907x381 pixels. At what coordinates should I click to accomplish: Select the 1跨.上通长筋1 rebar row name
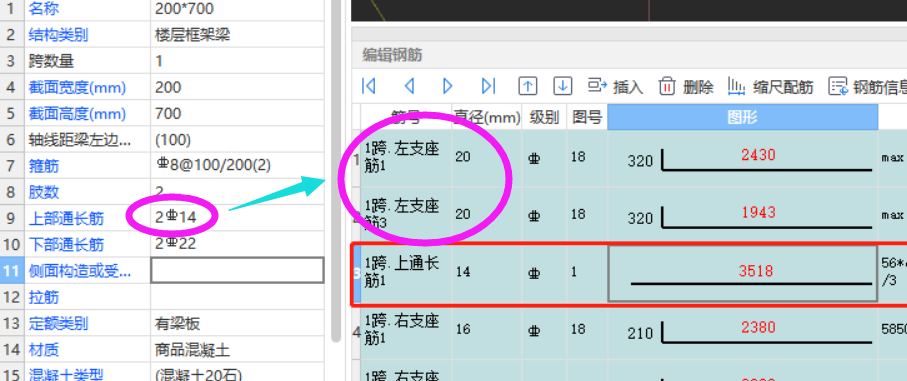click(x=402, y=271)
